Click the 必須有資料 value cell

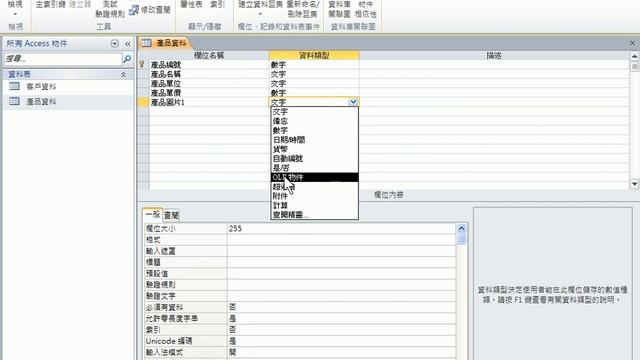[x=341, y=307]
